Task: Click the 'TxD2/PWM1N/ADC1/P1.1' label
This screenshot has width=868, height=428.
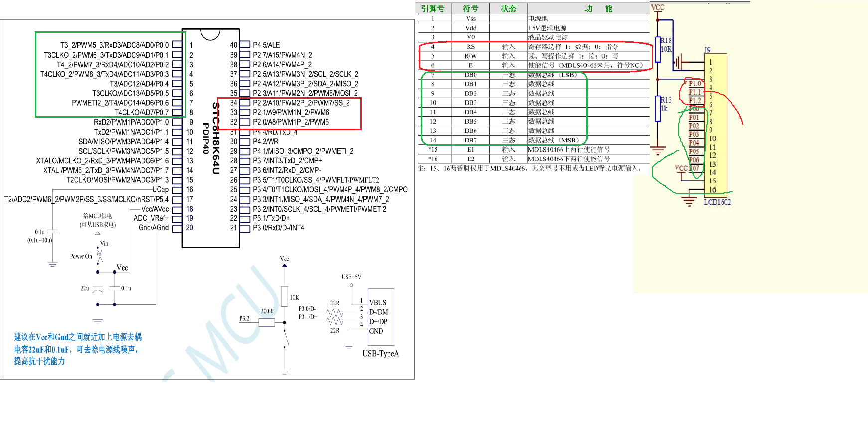Action: point(131,132)
